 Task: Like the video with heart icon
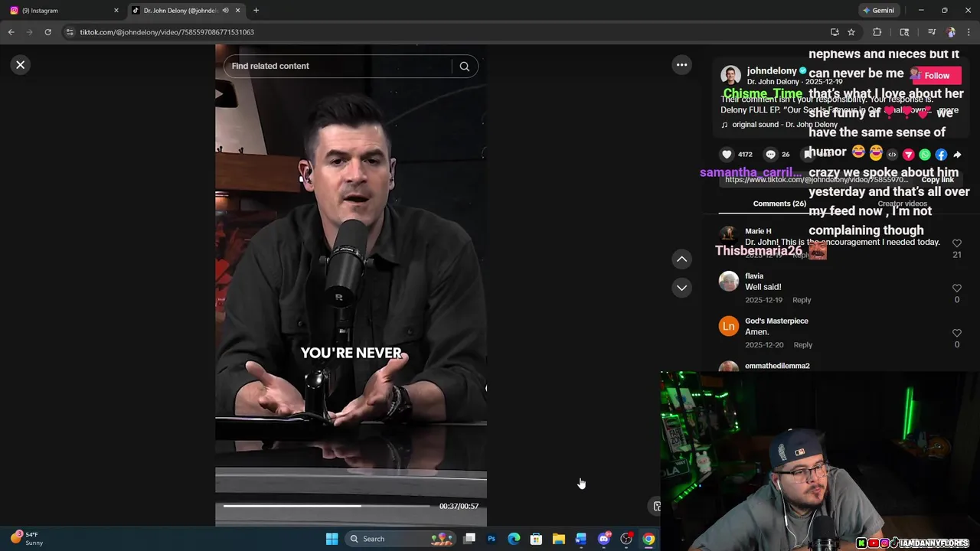(727, 155)
